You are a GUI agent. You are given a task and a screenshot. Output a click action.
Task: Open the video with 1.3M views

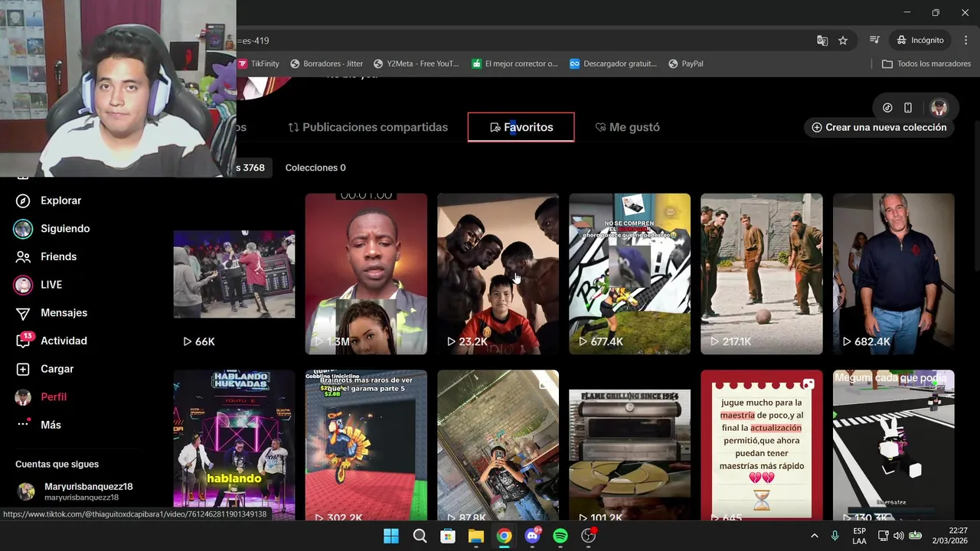pyautogui.click(x=366, y=274)
